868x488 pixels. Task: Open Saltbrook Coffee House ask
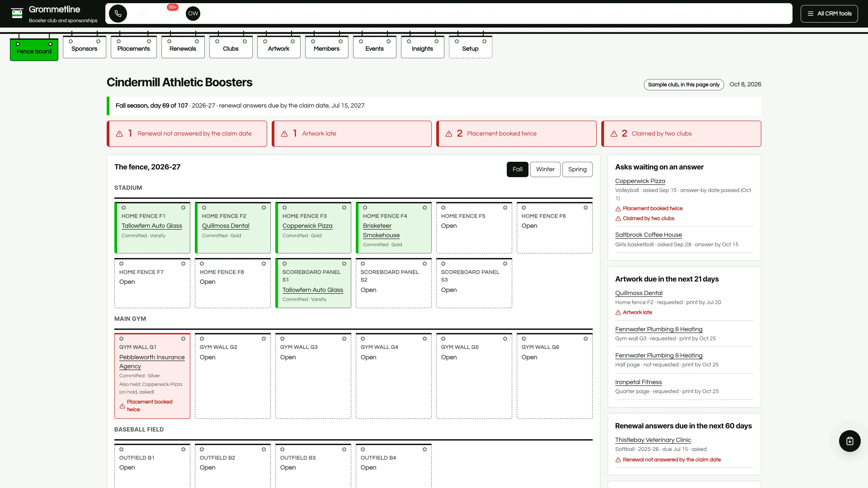click(x=648, y=235)
